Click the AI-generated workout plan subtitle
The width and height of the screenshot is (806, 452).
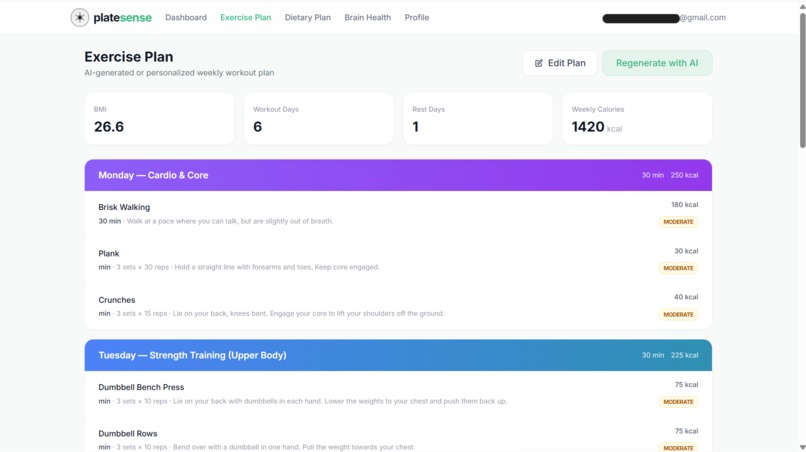(x=179, y=73)
